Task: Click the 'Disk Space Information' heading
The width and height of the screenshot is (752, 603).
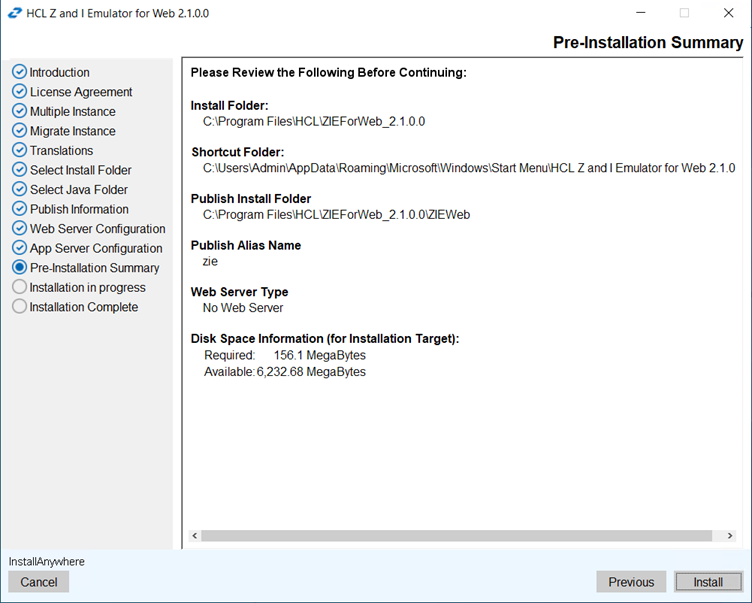Action: [x=325, y=339]
